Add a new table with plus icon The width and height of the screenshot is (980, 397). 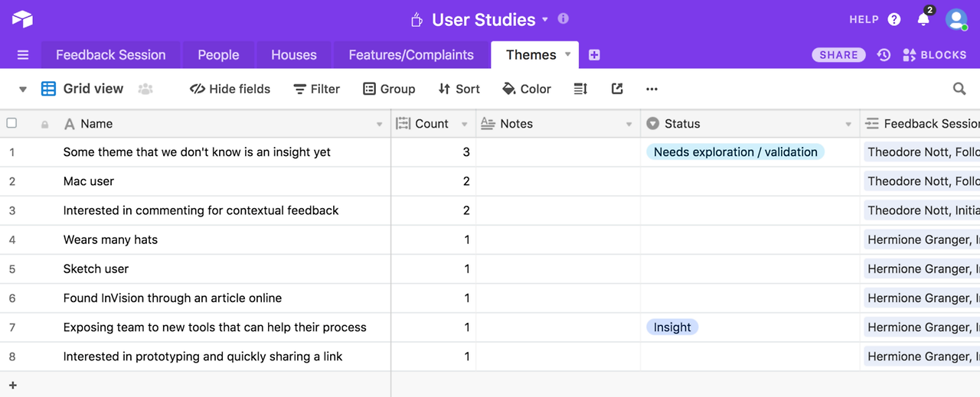tap(594, 55)
